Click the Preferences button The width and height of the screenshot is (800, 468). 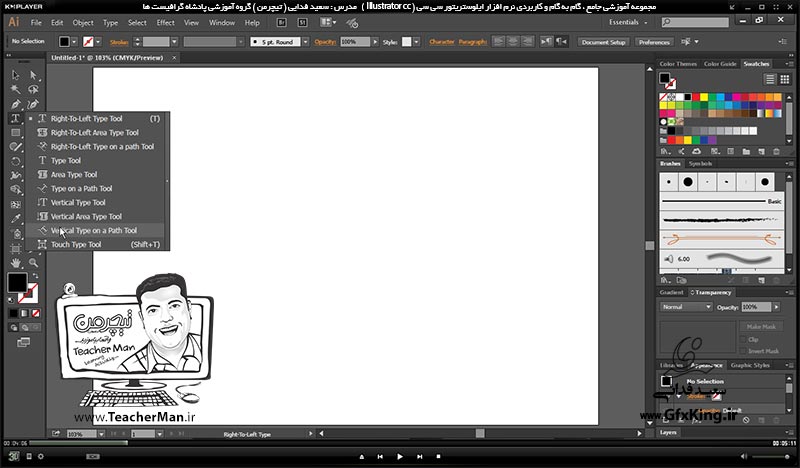[x=654, y=42]
